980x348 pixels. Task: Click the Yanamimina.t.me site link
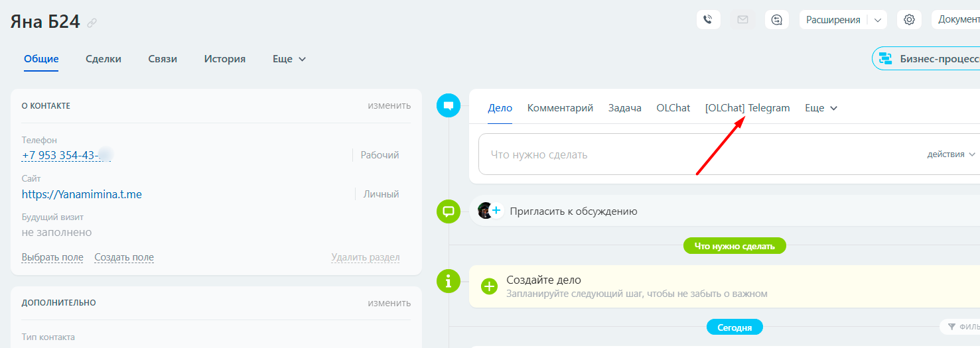(x=82, y=194)
